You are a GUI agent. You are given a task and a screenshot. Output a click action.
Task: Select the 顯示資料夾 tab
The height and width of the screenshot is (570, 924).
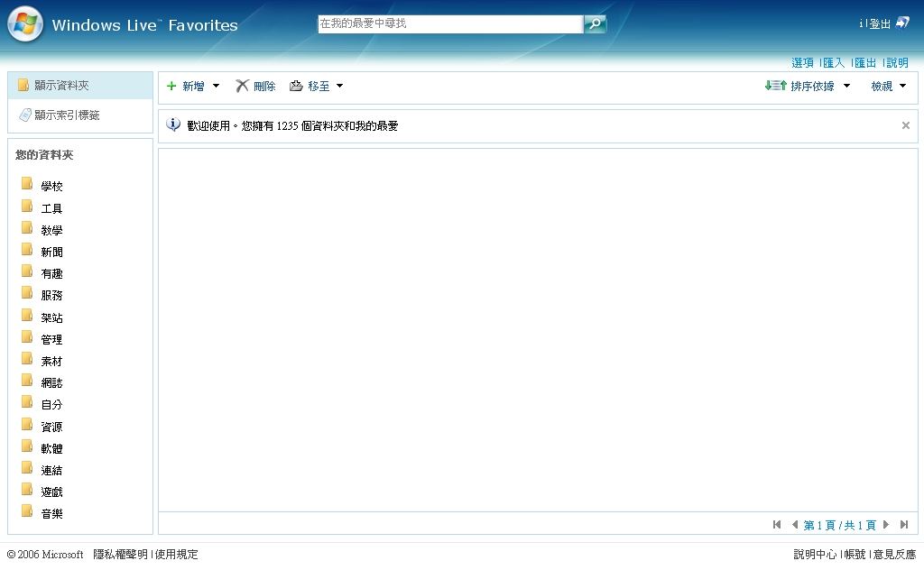click(x=80, y=86)
